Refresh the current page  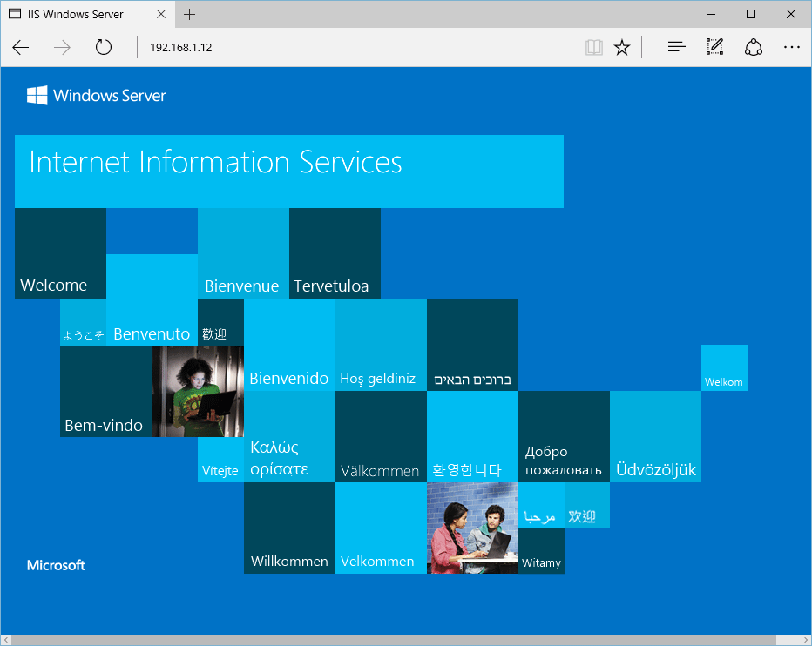pos(103,47)
